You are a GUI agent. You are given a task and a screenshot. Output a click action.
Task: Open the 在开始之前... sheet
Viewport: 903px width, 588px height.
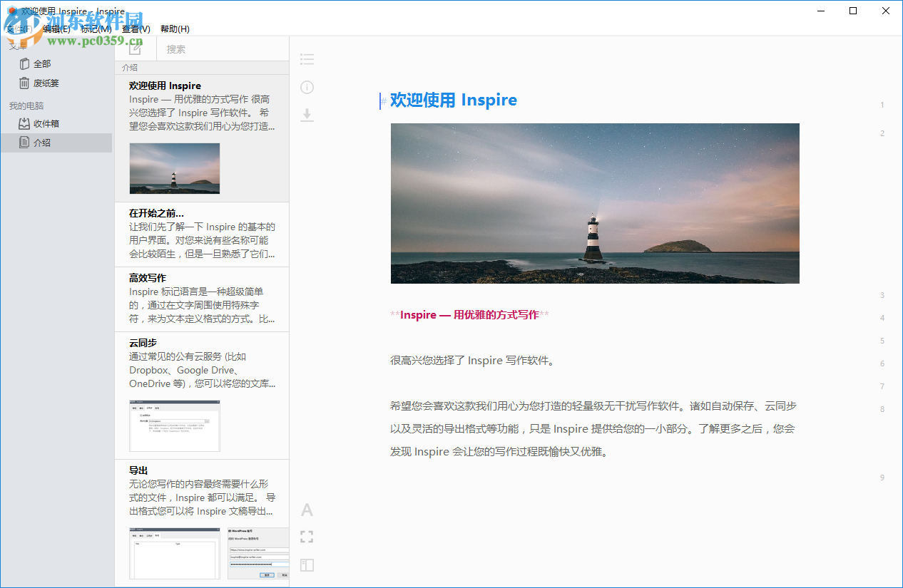(x=202, y=234)
